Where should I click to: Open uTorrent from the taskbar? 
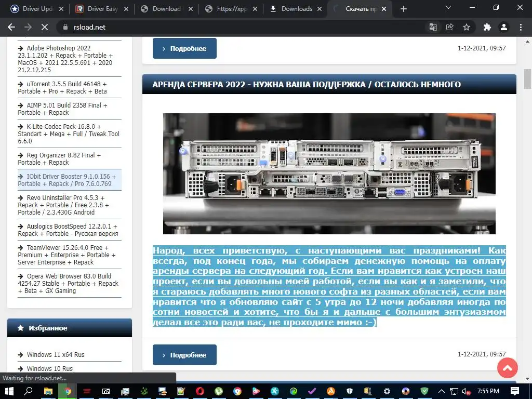pos(219,391)
